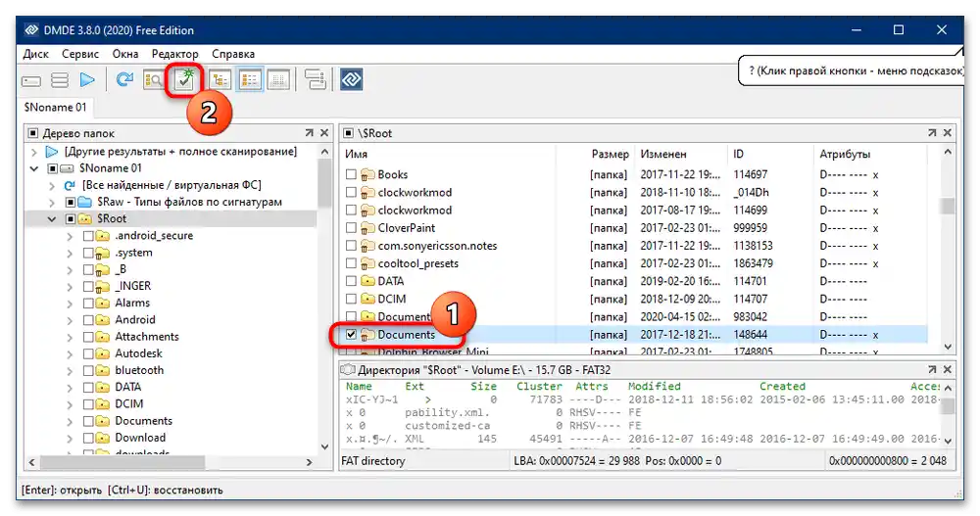
Task: Click the Директория panel page icon
Action: click(348, 370)
